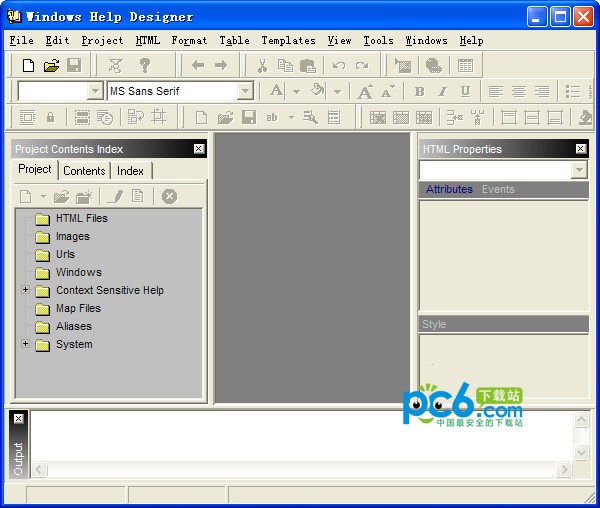Image resolution: width=600 pixels, height=508 pixels.
Task: Open the File menu
Action: [x=21, y=41]
